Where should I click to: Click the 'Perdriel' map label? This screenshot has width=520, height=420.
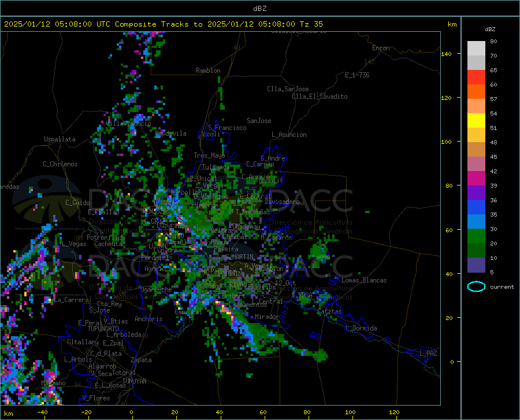pos(155,258)
